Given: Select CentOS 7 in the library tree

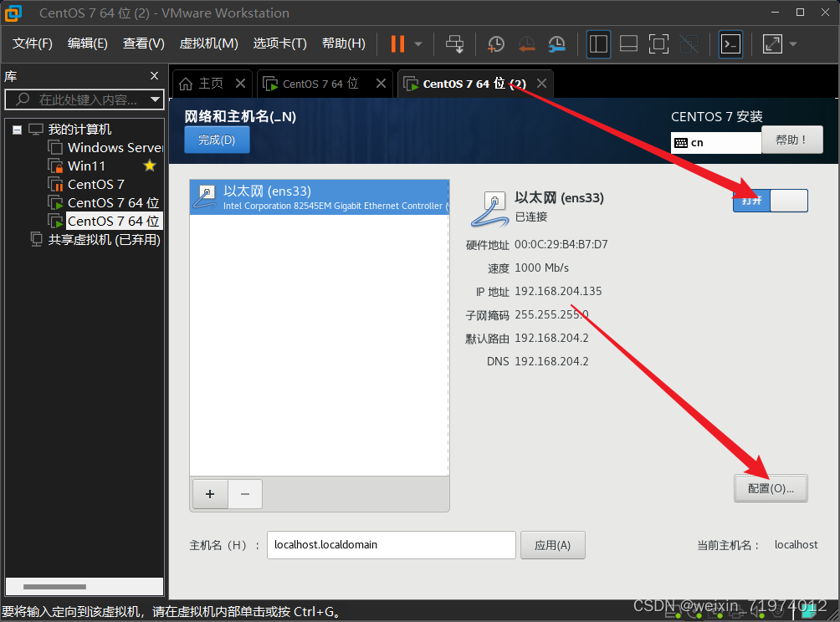Looking at the screenshot, I should coord(86,185).
